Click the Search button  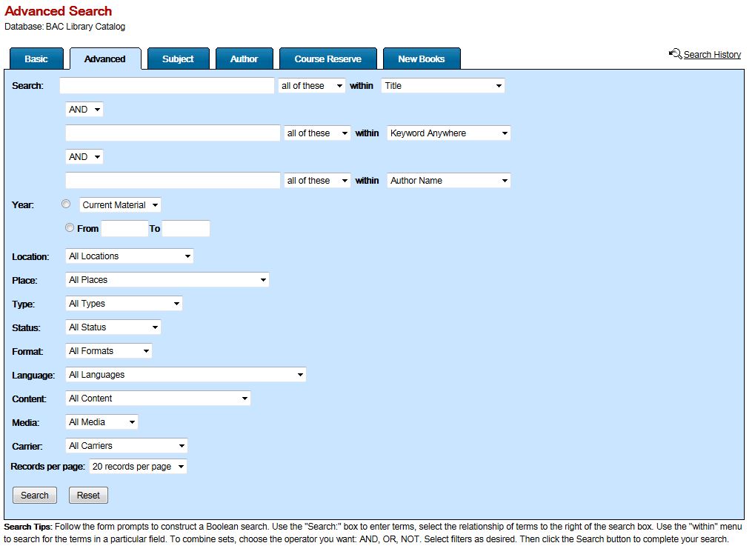[x=34, y=495]
